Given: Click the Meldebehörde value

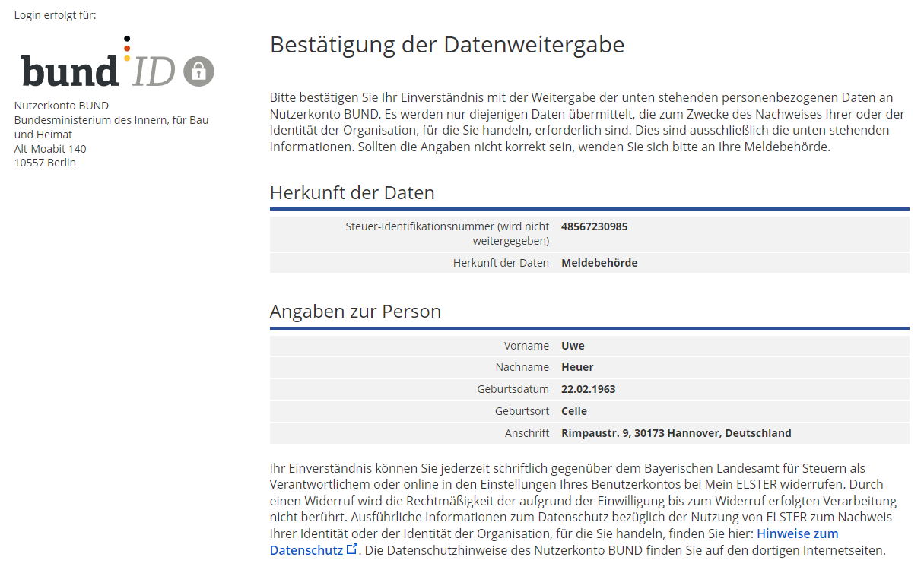Looking at the screenshot, I should click(x=599, y=263).
